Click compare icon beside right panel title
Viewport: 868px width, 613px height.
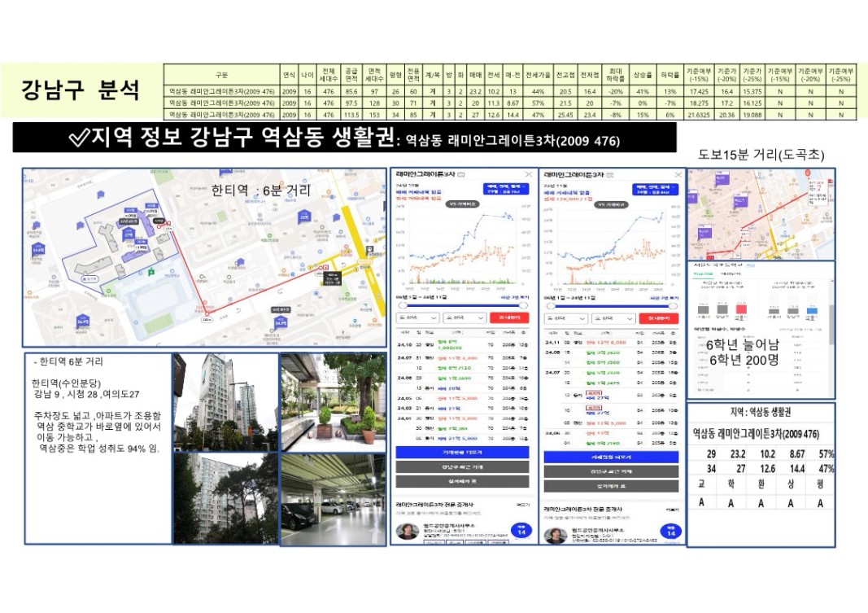609,175
